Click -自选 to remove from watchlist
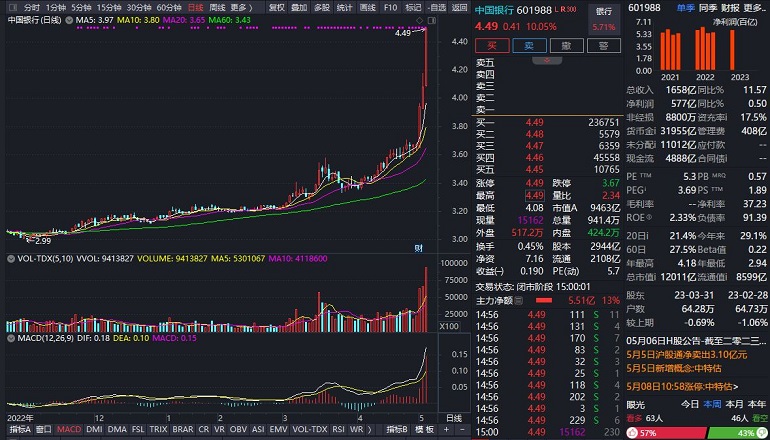Viewport: 770px width, 440px height. 437,7
